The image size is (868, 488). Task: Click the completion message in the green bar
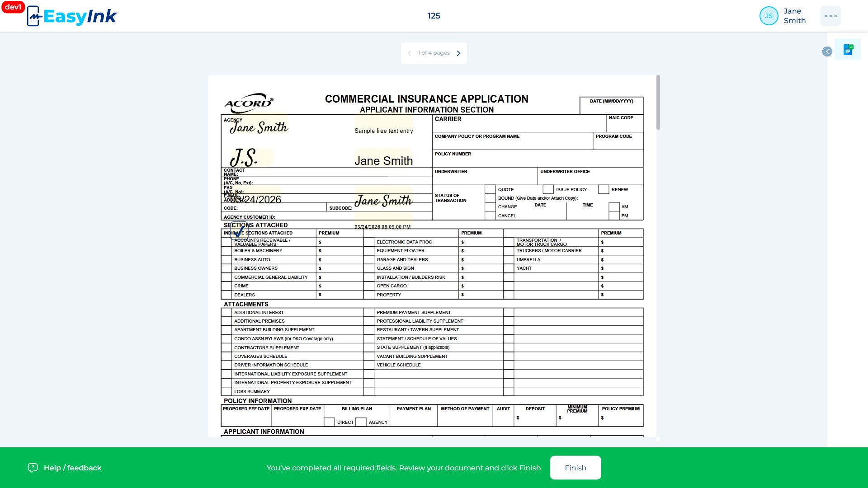click(x=404, y=468)
